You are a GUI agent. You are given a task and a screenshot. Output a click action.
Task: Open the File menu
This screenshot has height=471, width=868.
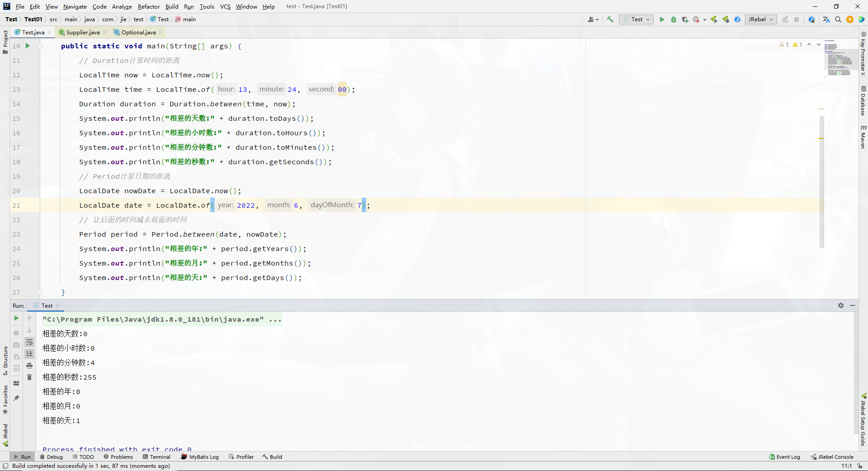pyautogui.click(x=20, y=6)
